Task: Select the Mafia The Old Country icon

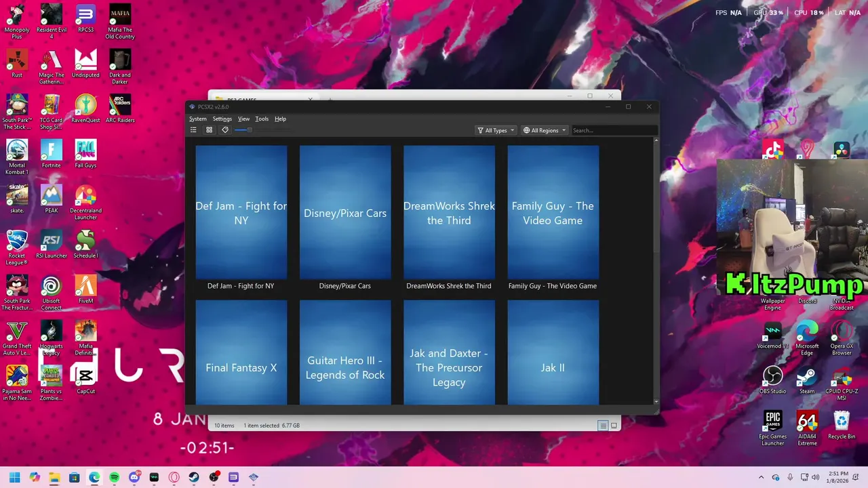Action: coord(120,22)
